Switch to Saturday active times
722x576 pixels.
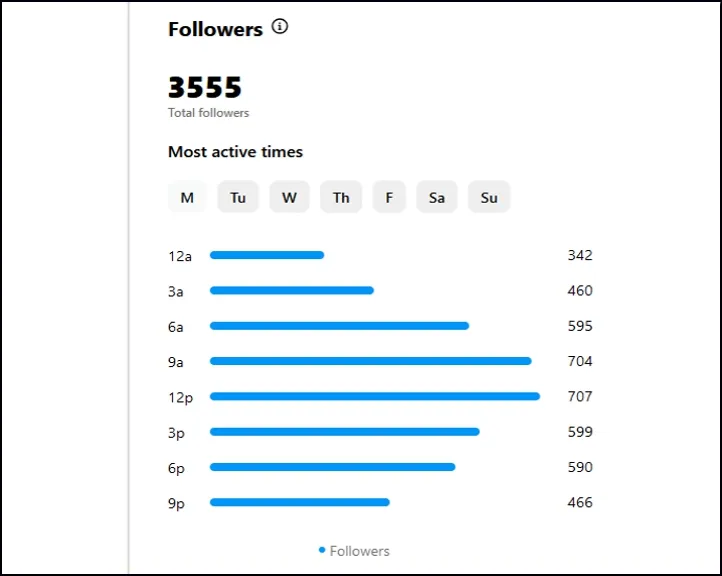coord(437,197)
